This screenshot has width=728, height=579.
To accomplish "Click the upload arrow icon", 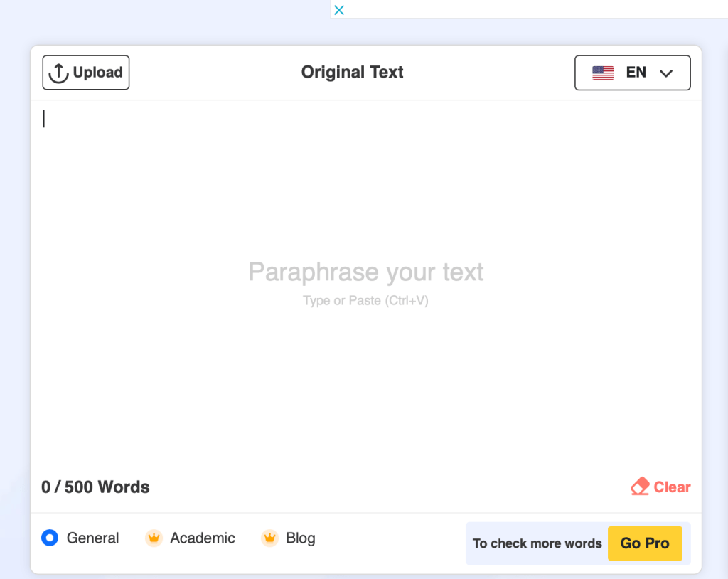I will (x=58, y=73).
